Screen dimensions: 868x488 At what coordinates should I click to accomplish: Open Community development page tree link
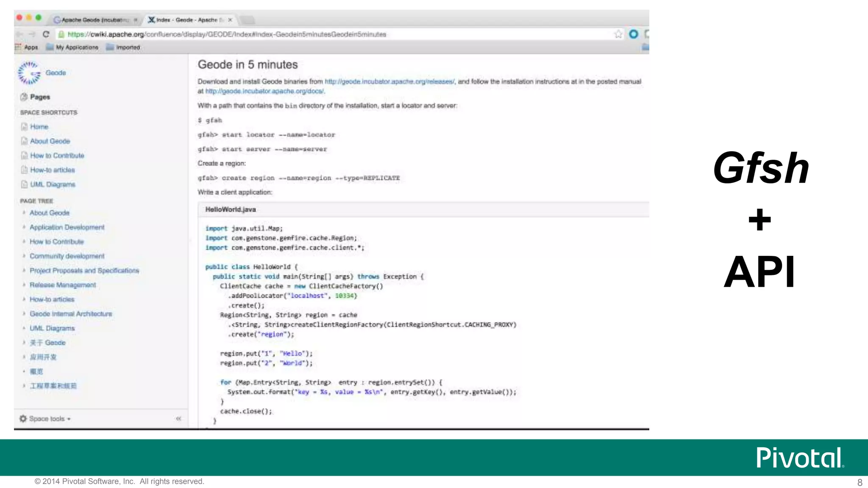pyautogui.click(x=67, y=256)
